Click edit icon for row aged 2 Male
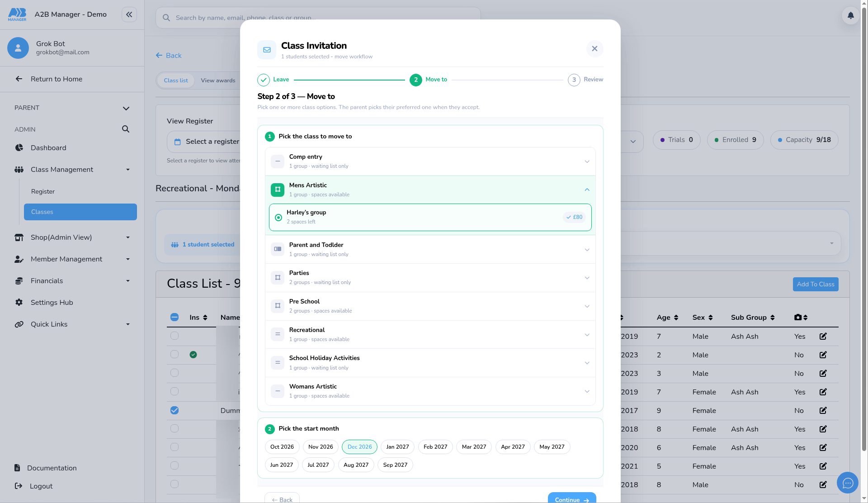 [823, 355]
